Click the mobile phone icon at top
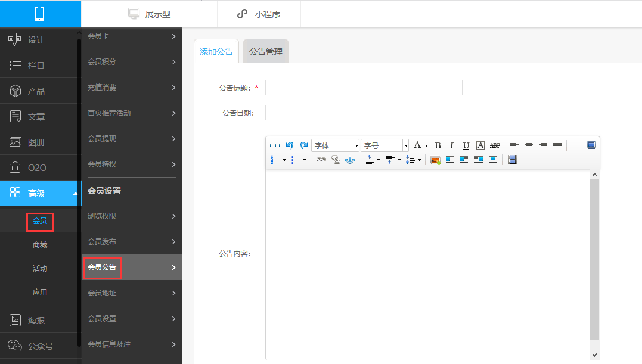The width and height of the screenshot is (642, 364). (x=39, y=14)
